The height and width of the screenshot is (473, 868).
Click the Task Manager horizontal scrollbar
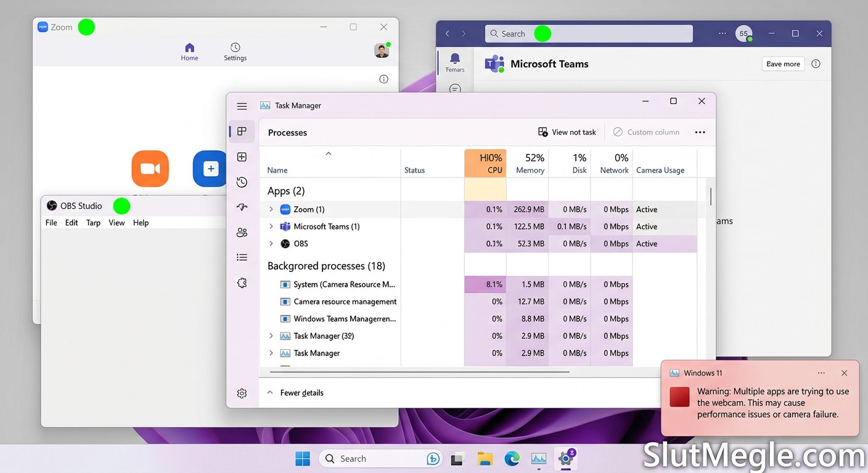coord(419,372)
